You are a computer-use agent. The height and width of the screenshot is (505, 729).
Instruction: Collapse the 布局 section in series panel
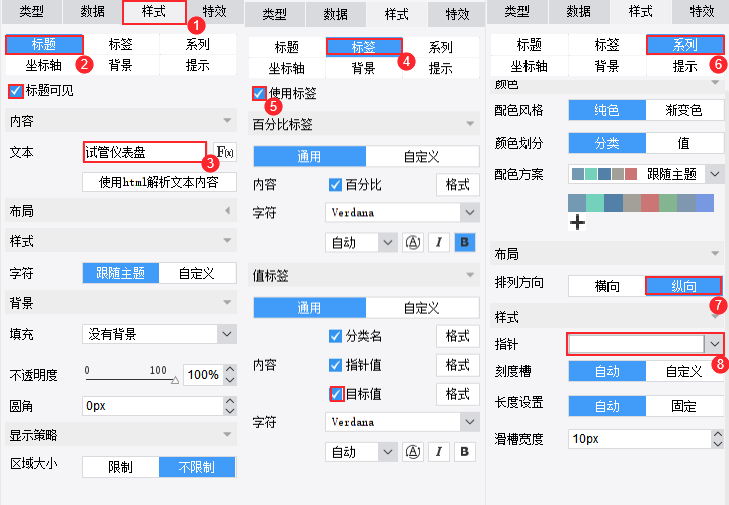715,253
